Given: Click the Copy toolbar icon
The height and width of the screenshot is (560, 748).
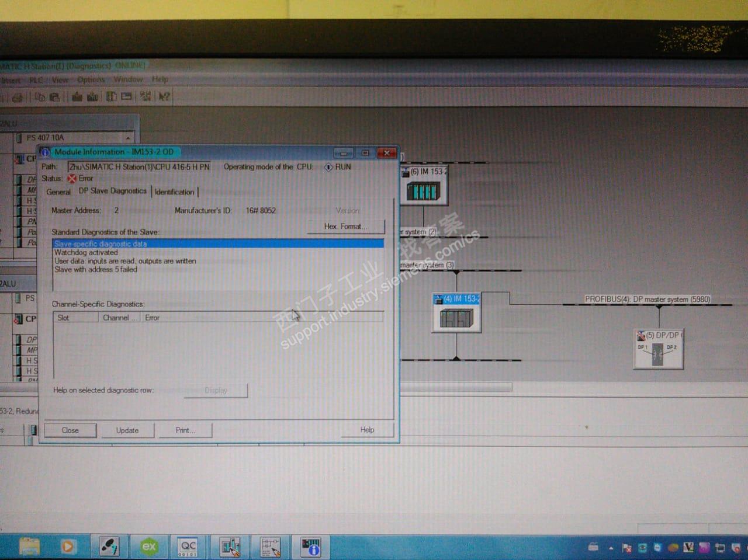Looking at the screenshot, I should pyautogui.click(x=40, y=97).
